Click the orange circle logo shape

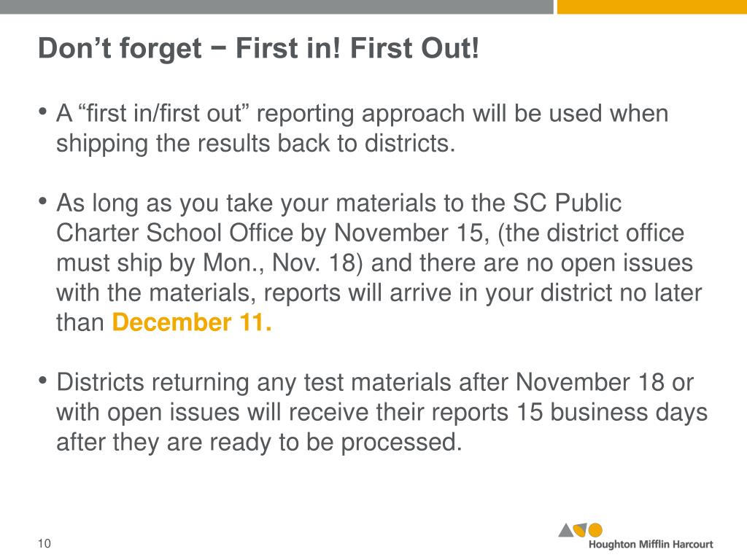pos(595,530)
